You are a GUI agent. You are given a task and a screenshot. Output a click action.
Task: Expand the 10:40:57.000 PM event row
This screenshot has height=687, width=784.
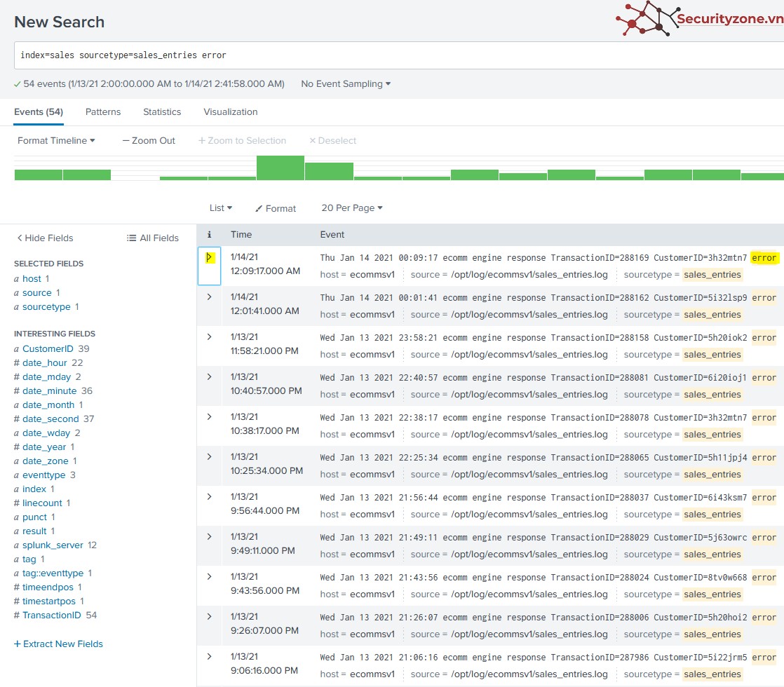[x=210, y=377]
